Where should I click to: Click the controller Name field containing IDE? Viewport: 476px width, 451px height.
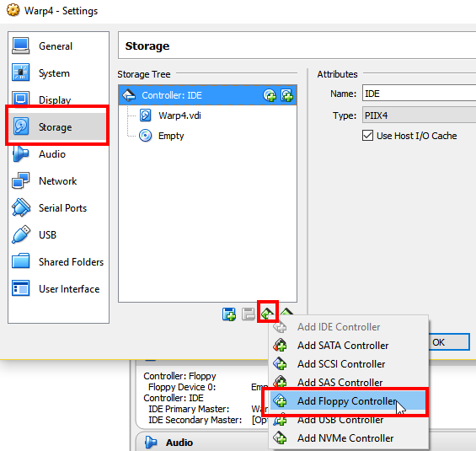(419, 94)
